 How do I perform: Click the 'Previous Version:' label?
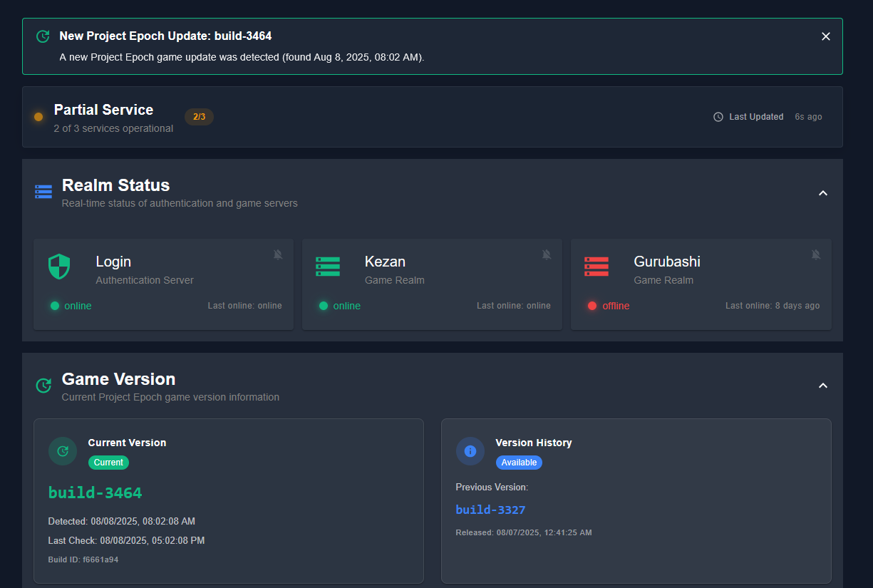[492, 488]
